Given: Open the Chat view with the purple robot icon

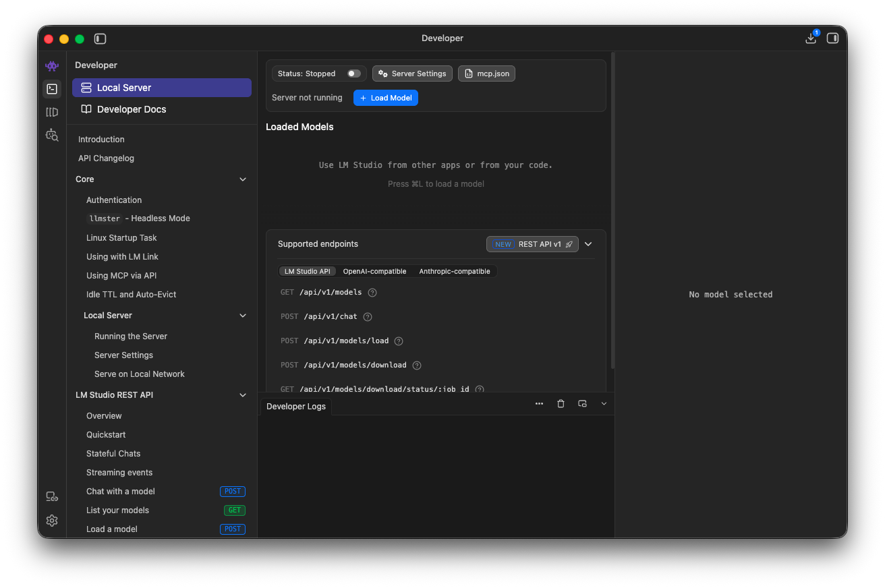Looking at the screenshot, I should 52,66.
